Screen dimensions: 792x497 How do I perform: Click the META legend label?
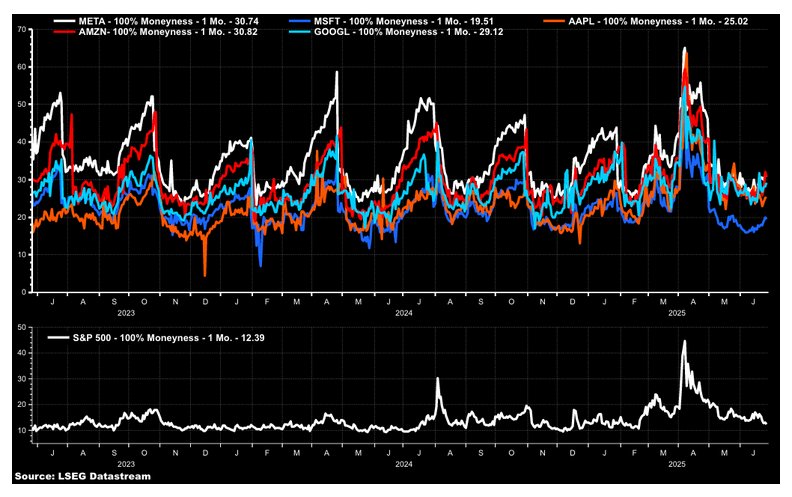coord(169,21)
